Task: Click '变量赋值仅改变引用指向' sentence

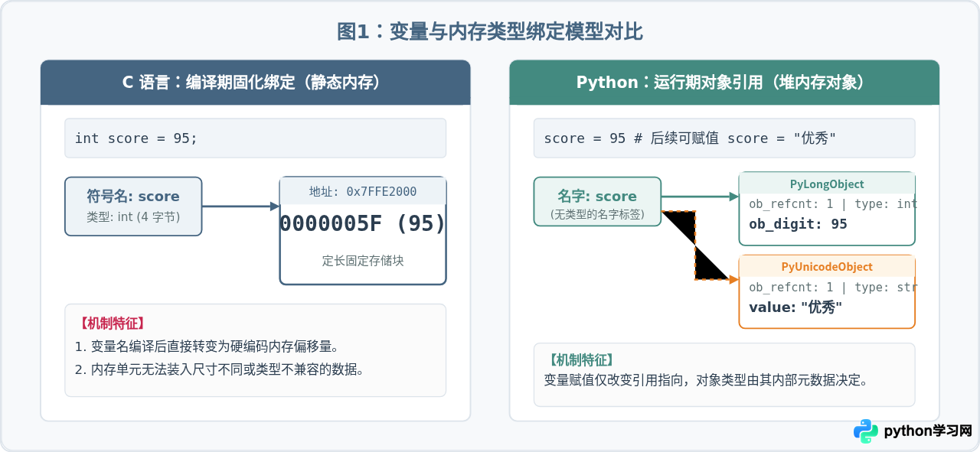Action: click(x=706, y=379)
